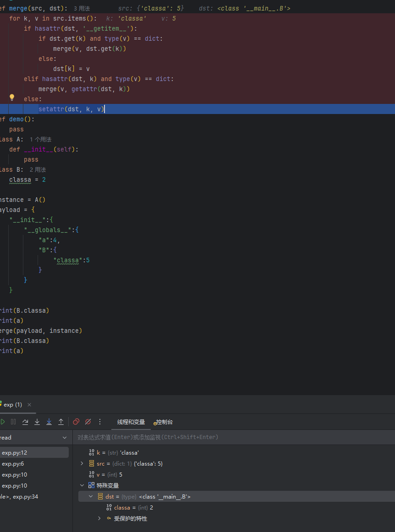Click the Step Over debug icon
The height and width of the screenshot is (532, 395).
pos(25,422)
